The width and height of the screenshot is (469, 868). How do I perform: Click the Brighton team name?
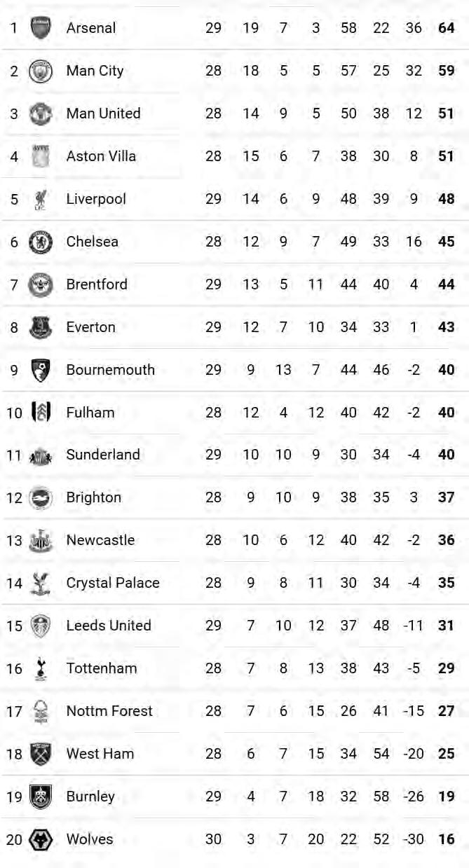93,497
